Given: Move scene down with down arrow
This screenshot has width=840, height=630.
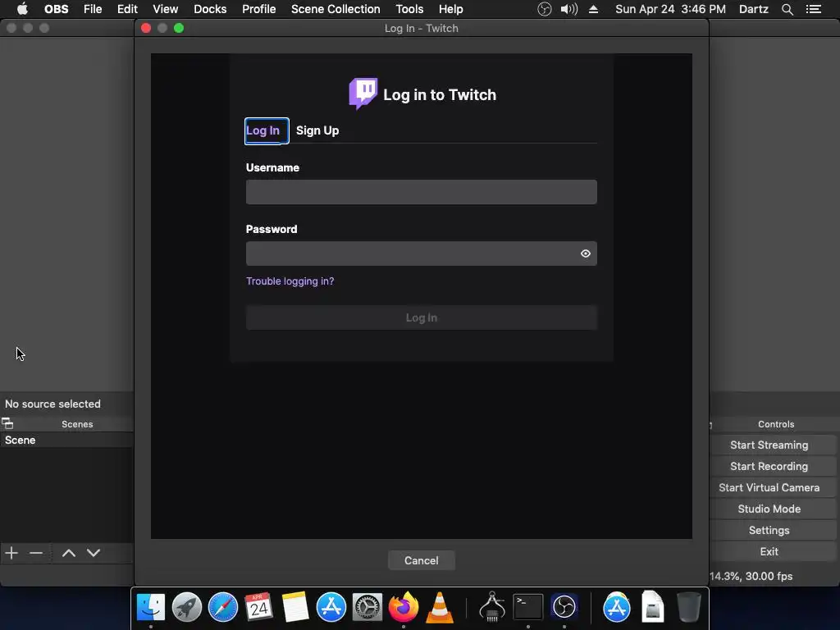Looking at the screenshot, I should pyautogui.click(x=94, y=553).
